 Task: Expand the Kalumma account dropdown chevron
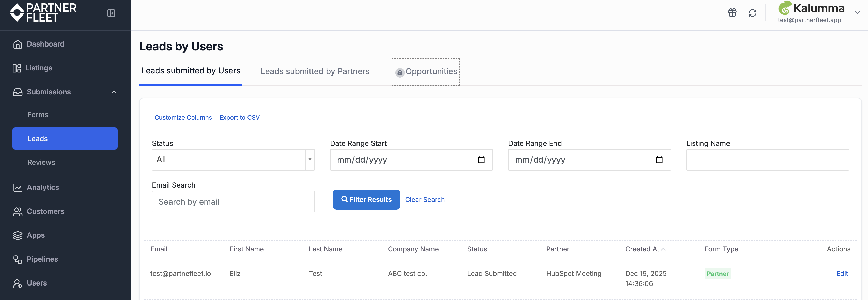pos(857,12)
